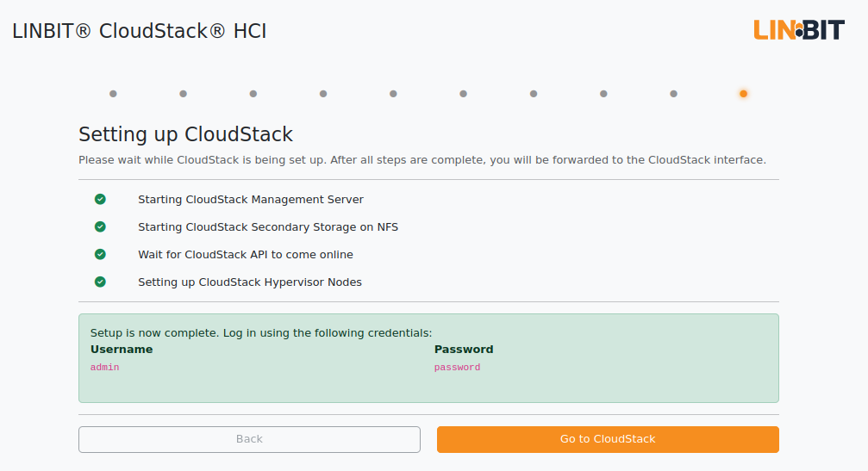Select the seventh wizard step dot

(x=533, y=94)
